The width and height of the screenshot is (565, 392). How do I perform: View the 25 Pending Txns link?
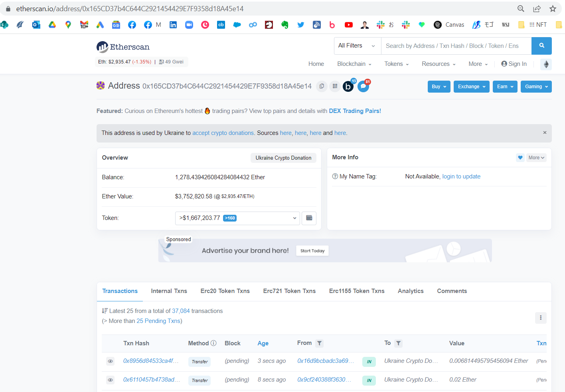(158, 321)
